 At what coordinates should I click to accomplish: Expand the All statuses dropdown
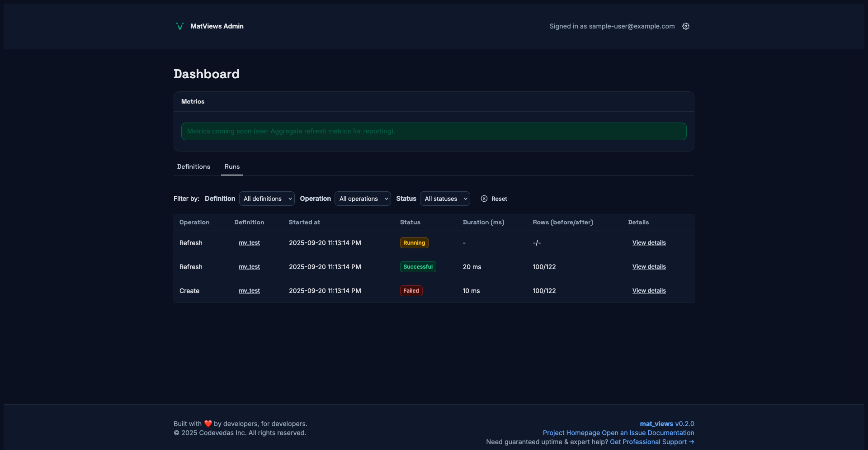(x=445, y=199)
